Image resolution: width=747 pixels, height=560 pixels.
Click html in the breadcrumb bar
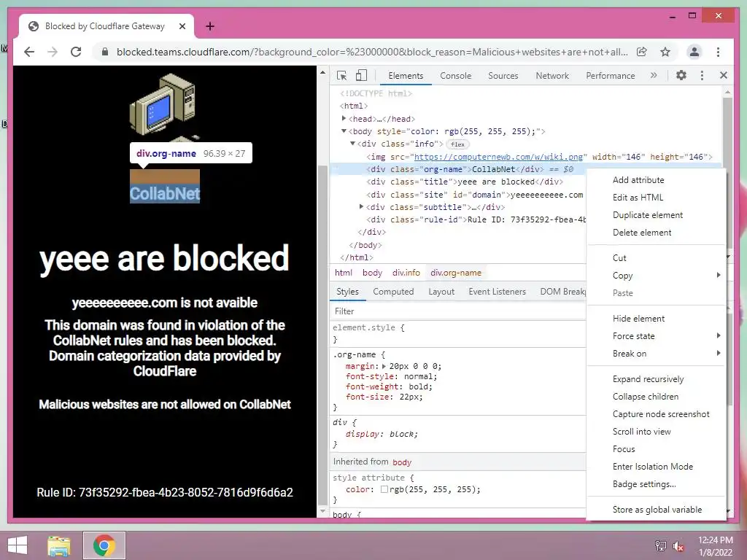point(344,273)
